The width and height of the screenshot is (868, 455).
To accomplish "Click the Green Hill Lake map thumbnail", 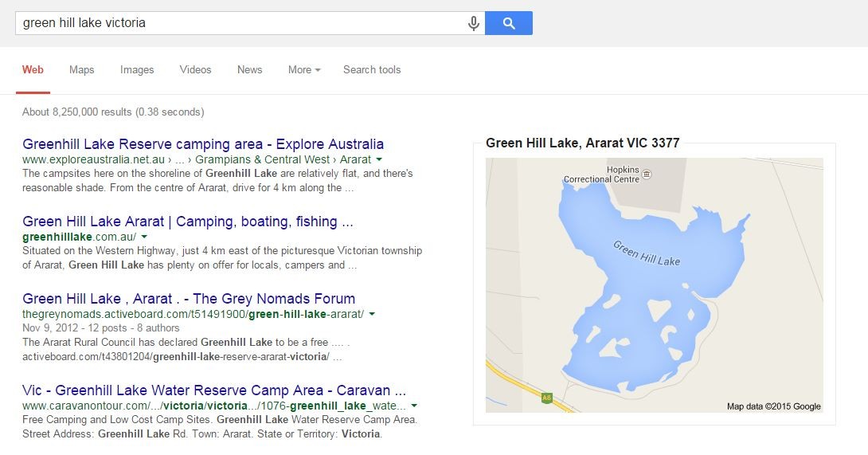I will pos(654,284).
